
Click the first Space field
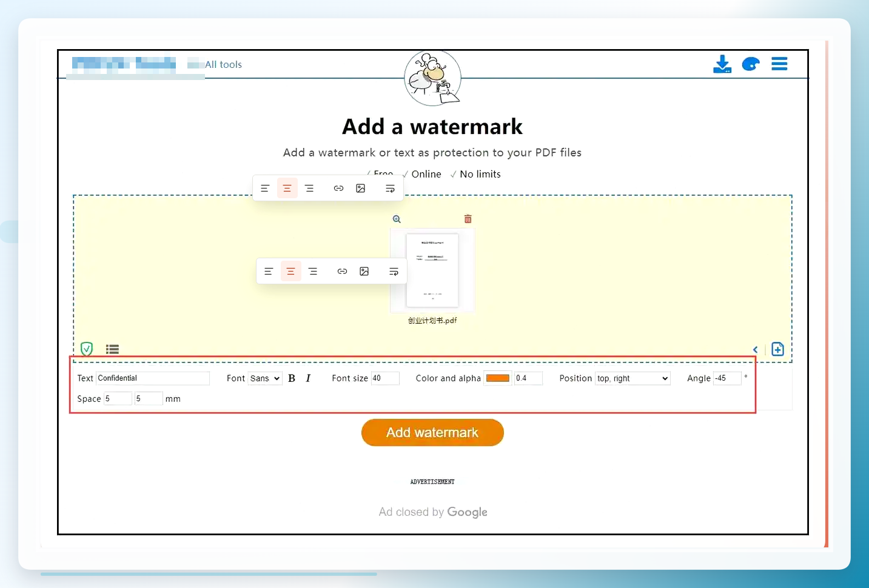(x=118, y=398)
